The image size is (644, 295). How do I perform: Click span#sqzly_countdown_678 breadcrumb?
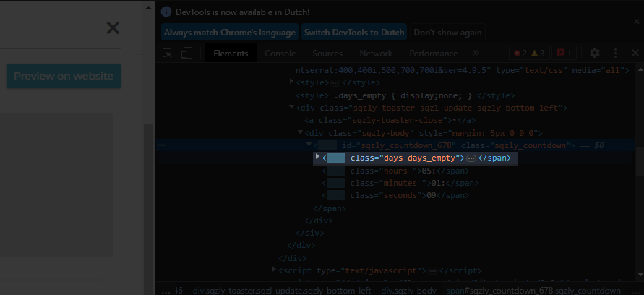point(533,291)
